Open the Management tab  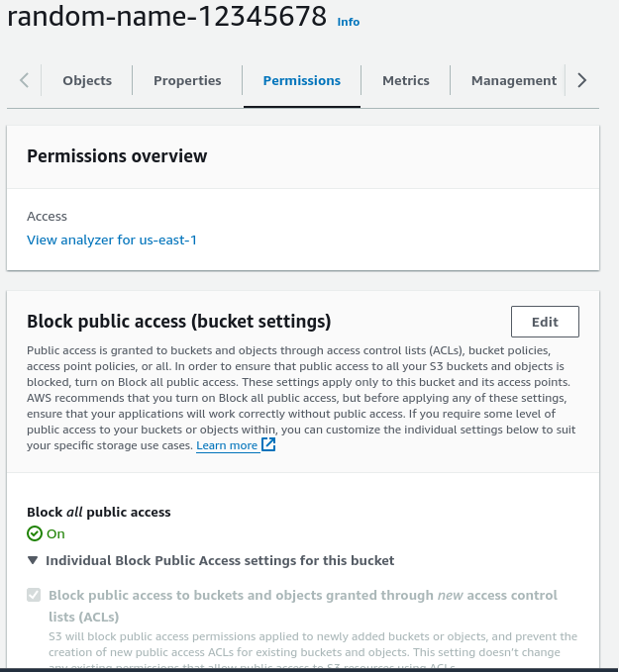point(513,81)
